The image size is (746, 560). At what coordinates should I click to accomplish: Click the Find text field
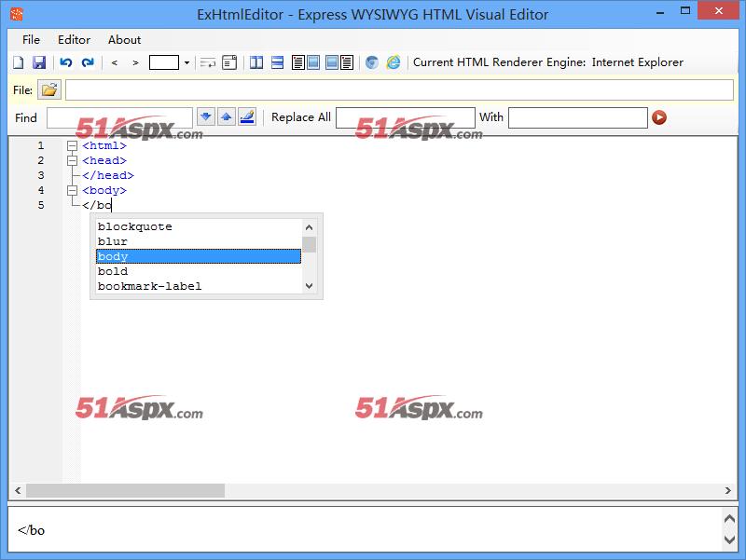[119, 117]
